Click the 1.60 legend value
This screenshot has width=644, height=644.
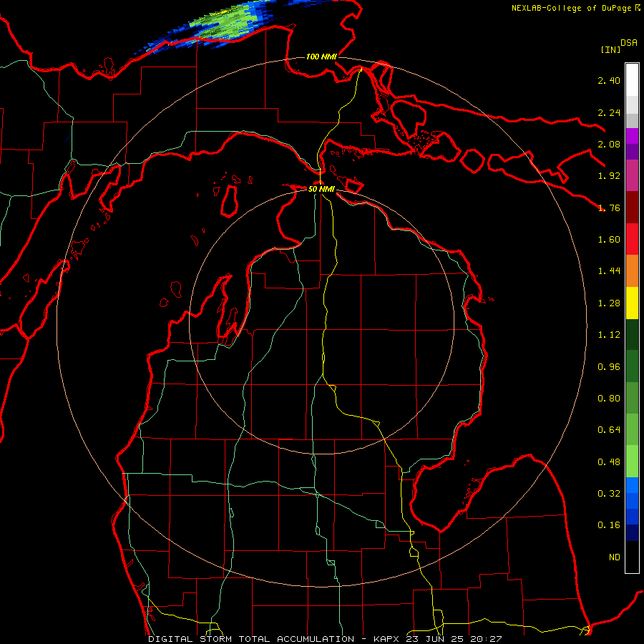(609, 240)
